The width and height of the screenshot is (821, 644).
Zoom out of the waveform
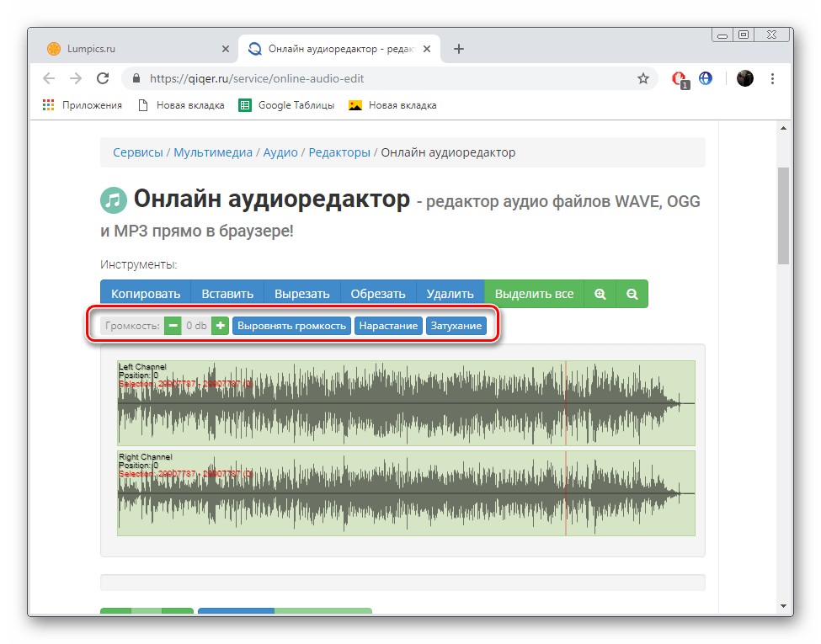632,294
